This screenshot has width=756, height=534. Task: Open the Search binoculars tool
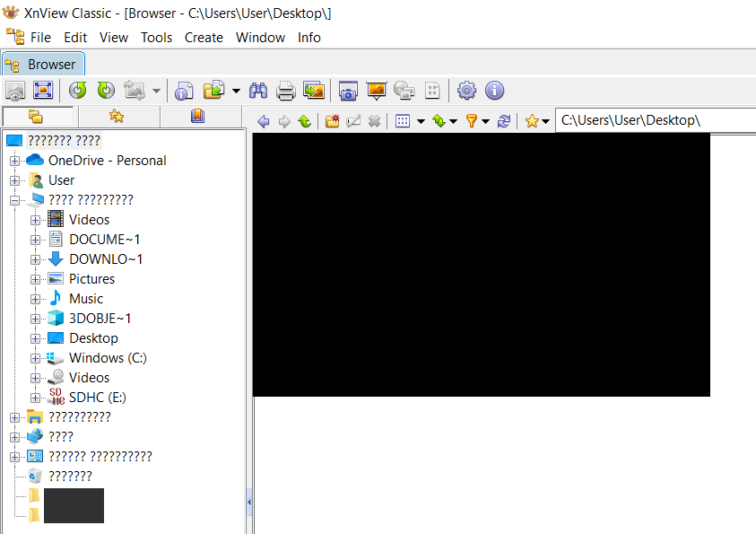tap(258, 91)
